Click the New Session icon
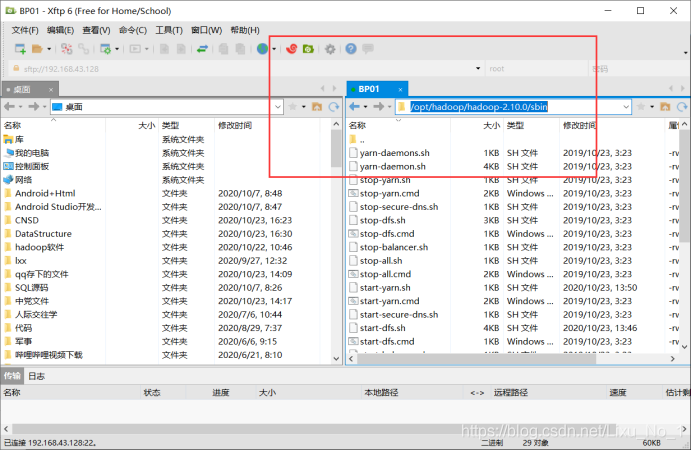Screen dimensions: 692x450 click(20, 49)
